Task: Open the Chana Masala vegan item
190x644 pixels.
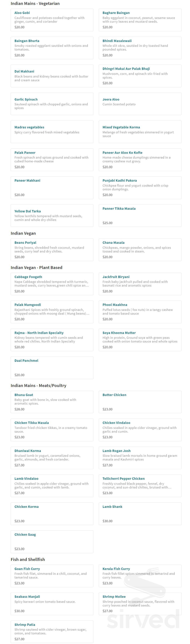Action: click(113, 243)
